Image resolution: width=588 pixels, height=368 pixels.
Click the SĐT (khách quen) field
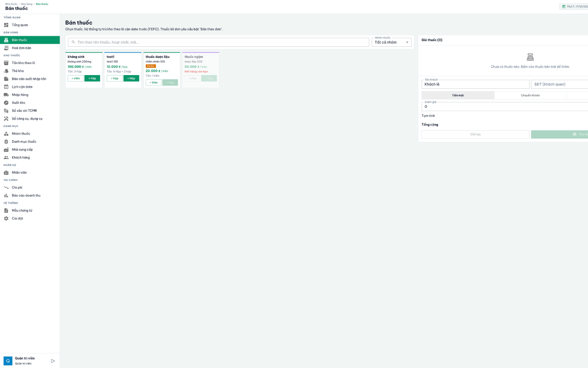[559, 84]
